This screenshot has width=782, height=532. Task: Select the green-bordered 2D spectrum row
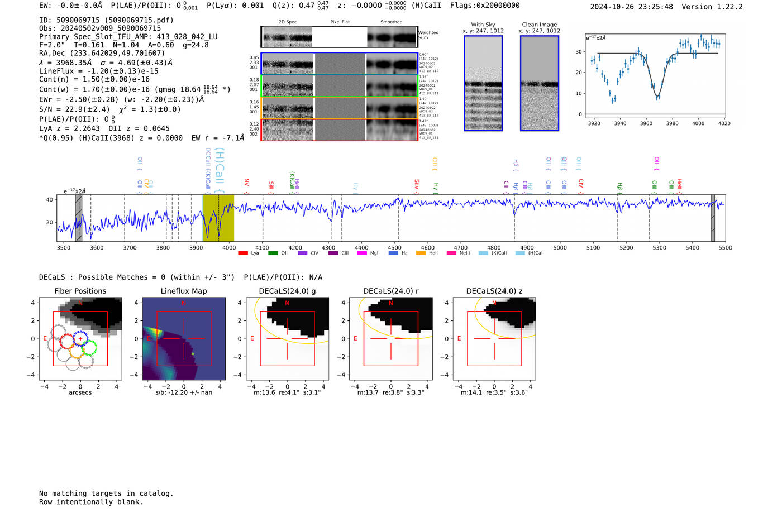[x=339, y=85]
